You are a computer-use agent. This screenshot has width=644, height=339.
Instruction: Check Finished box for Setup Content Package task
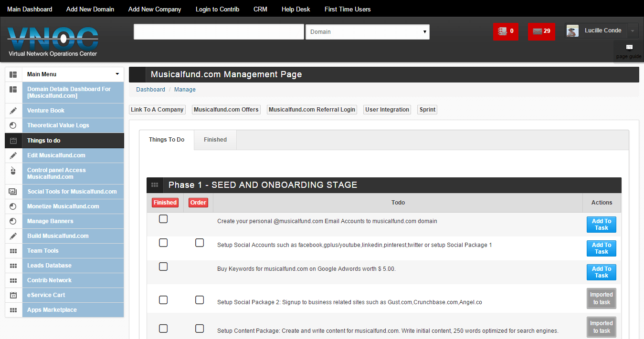163,329
